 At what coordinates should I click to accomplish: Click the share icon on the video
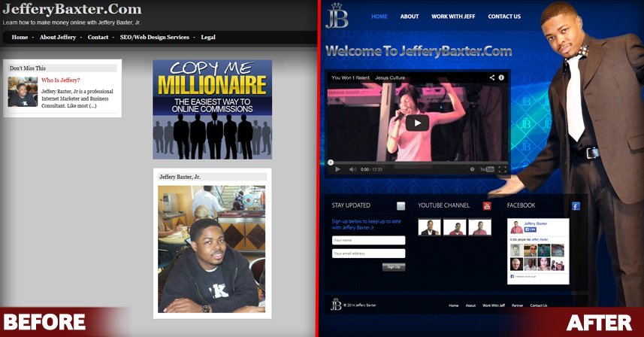click(492, 77)
